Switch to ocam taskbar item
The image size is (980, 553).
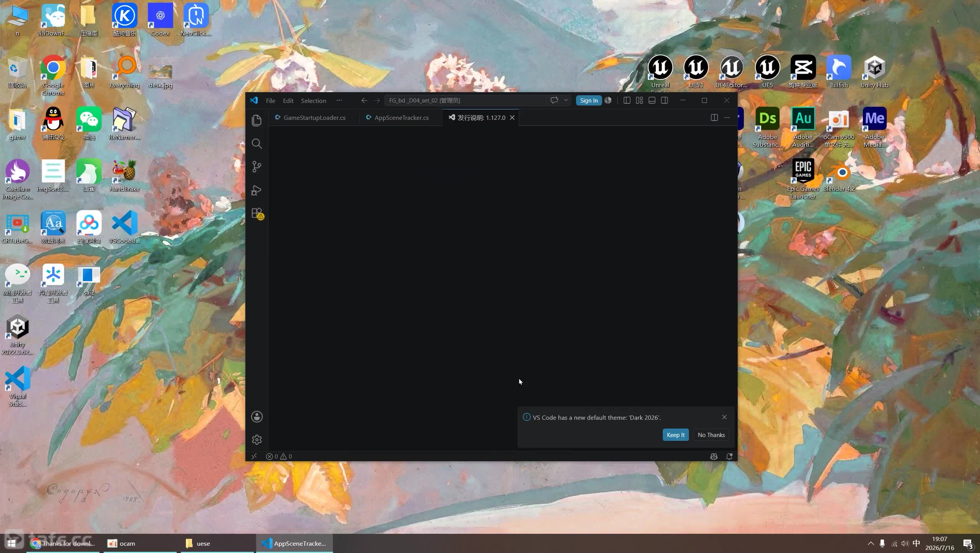point(140,543)
